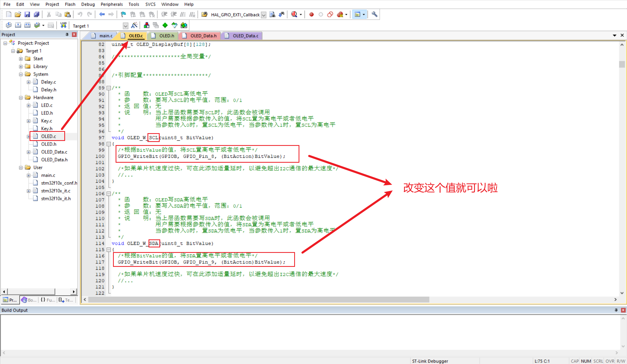
Task: Save all open files
Action: click(x=37, y=15)
